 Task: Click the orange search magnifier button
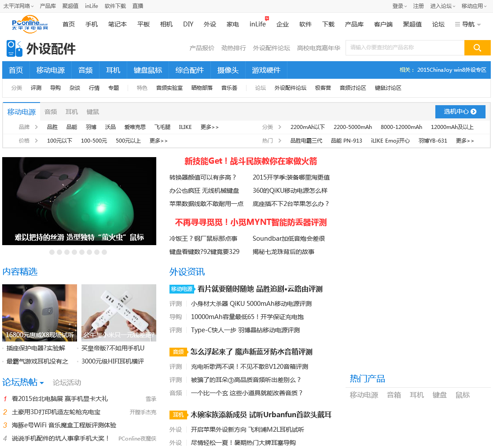(x=477, y=48)
